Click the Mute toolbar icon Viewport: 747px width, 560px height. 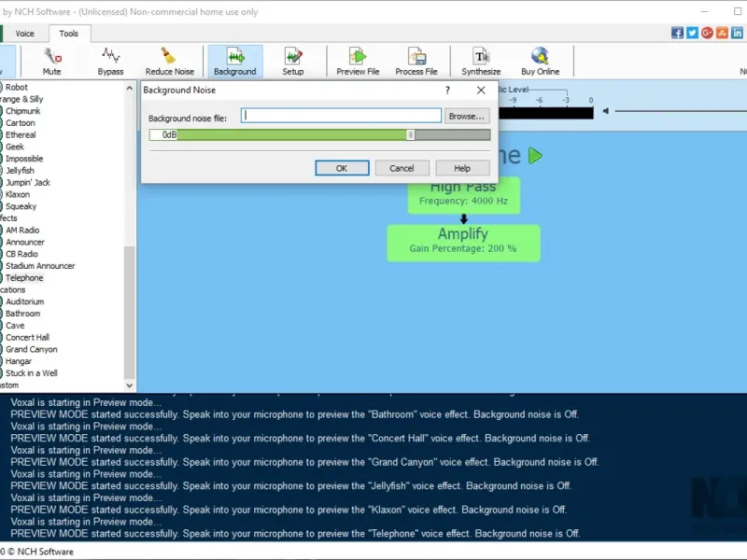click(52, 61)
